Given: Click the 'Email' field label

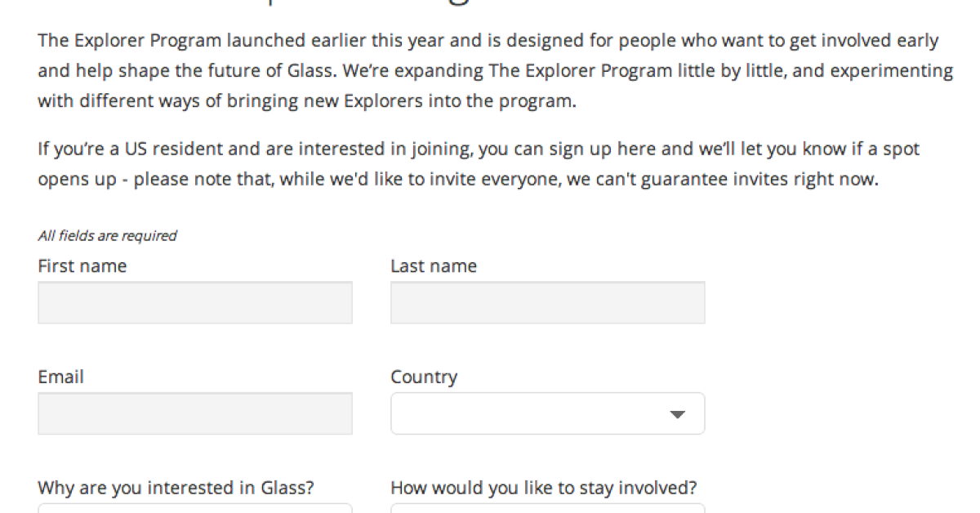Looking at the screenshot, I should coord(60,377).
